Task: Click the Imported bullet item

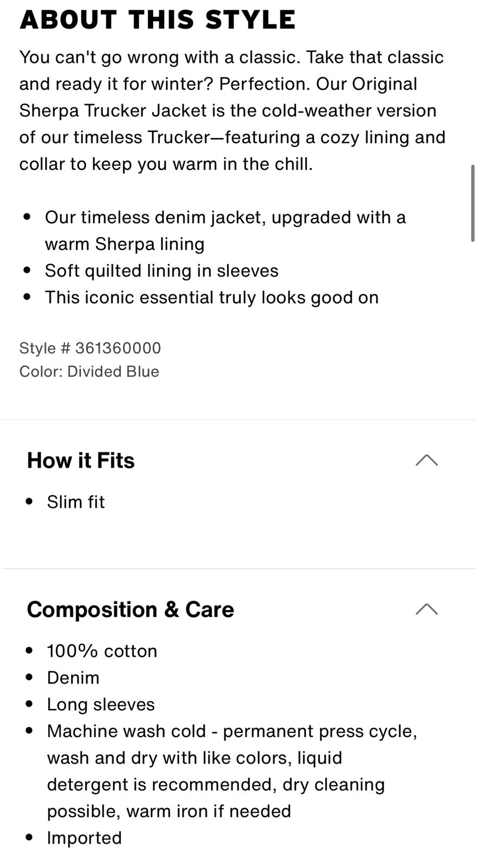Action: coord(84,838)
